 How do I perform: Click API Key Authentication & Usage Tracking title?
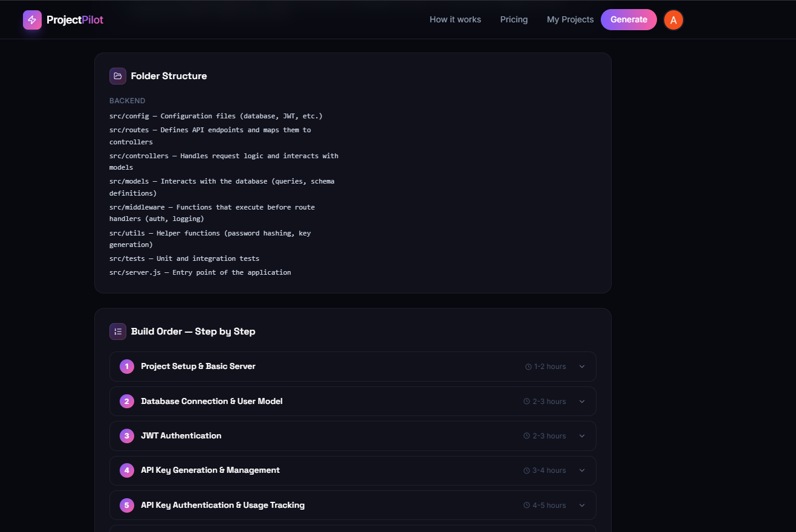(x=222, y=505)
